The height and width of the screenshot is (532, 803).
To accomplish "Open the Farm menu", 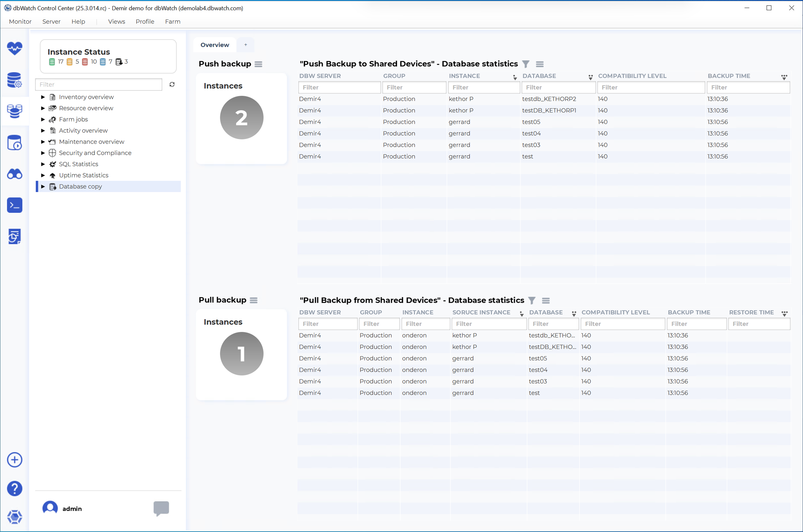I will pyautogui.click(x=173, y=22).
